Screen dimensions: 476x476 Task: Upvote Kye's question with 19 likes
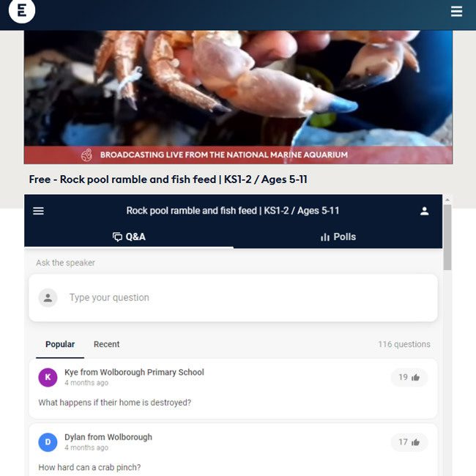pos(409,377)
